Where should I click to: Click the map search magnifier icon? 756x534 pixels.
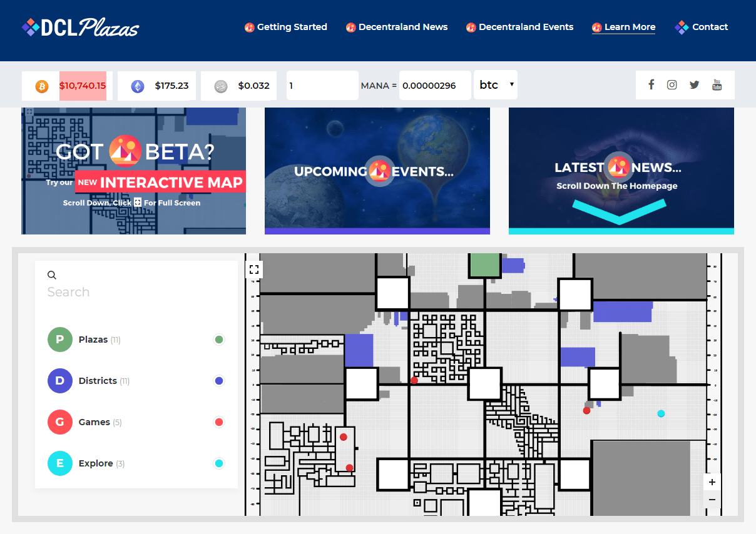pyautogui.click(x=52, y=275)
